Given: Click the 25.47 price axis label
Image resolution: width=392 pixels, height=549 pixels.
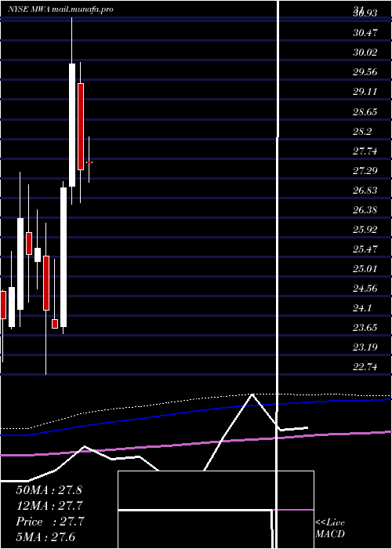Looking at the screenshot, I should (365, 249).
